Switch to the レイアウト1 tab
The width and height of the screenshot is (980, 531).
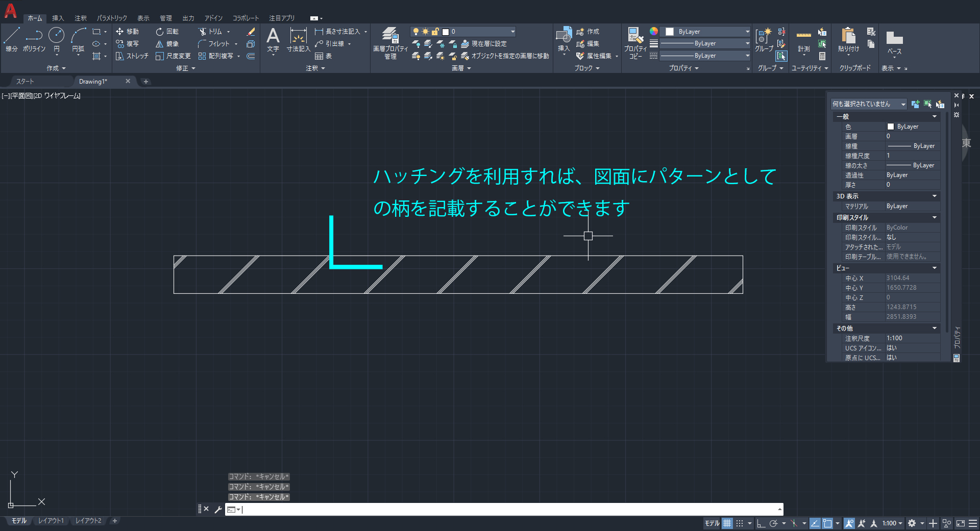[51, 521]
